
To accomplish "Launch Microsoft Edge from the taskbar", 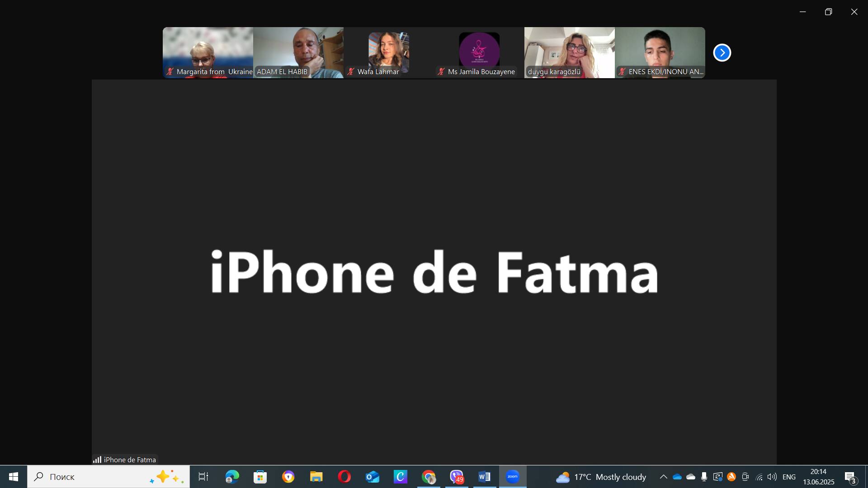I will click(x=232, y=477).
